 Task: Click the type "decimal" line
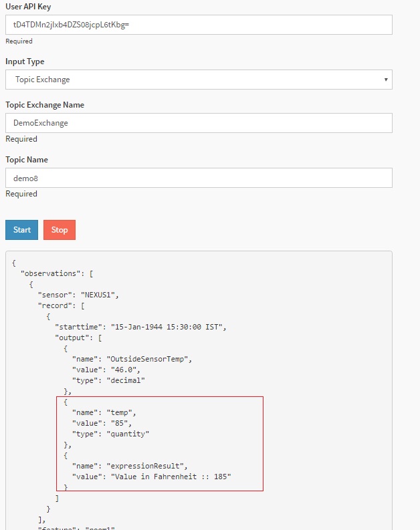click(x=108, y=380)
